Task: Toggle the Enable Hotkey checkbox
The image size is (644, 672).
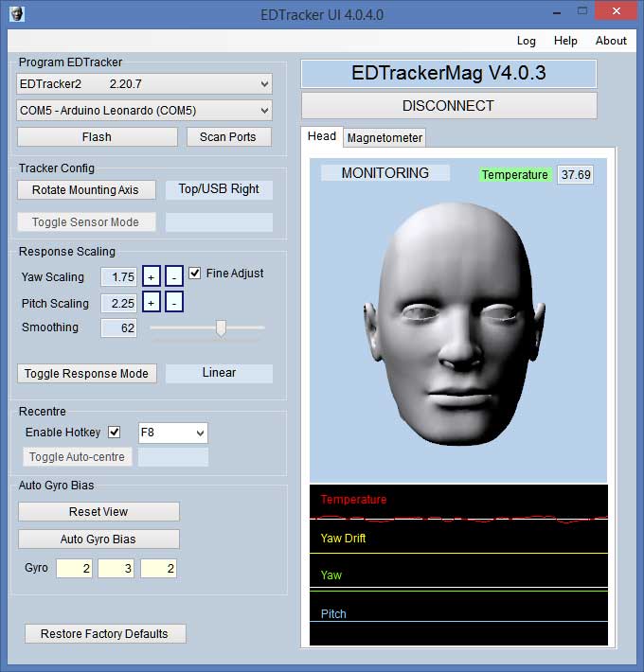Action: coord(115,432)
